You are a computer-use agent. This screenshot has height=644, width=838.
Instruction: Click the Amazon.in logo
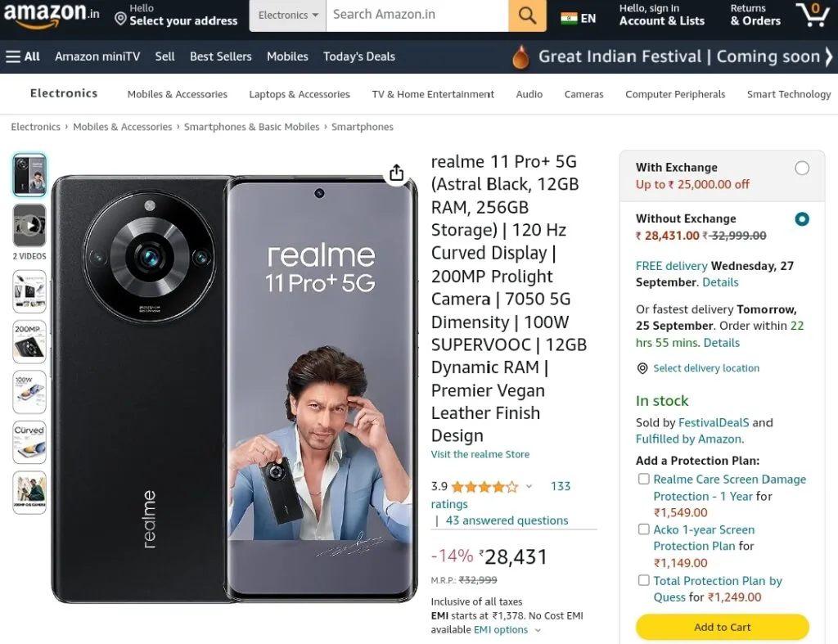(x=52, y=15)
